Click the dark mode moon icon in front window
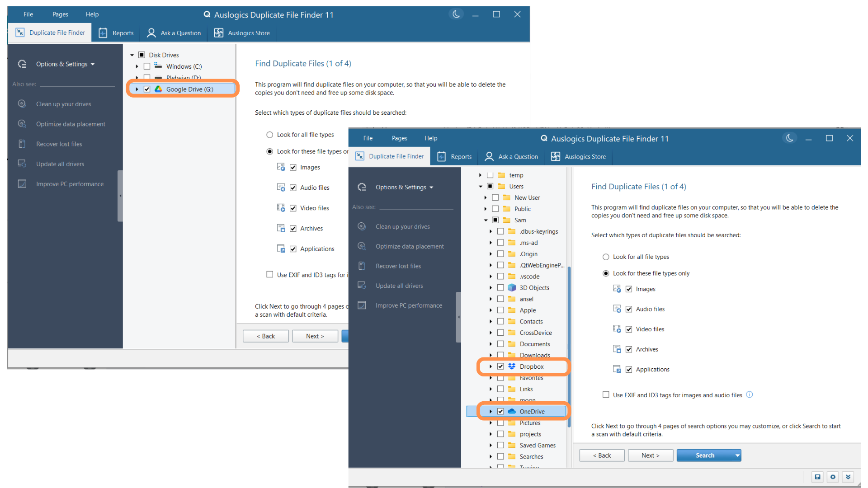The height and width of the screenshot is (488, 868). click(x=789, y=138)
